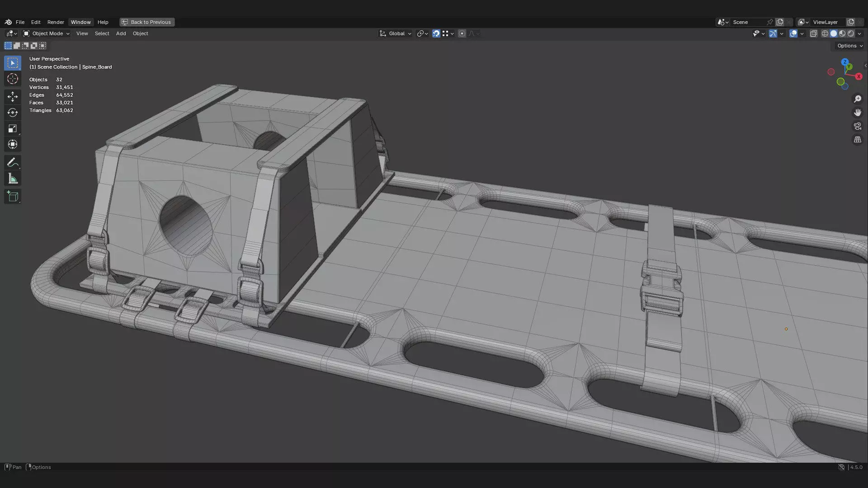Select the Add Cube tool
Screen dimensions: 868x488
pyautogui.click(x=13, y=197)
